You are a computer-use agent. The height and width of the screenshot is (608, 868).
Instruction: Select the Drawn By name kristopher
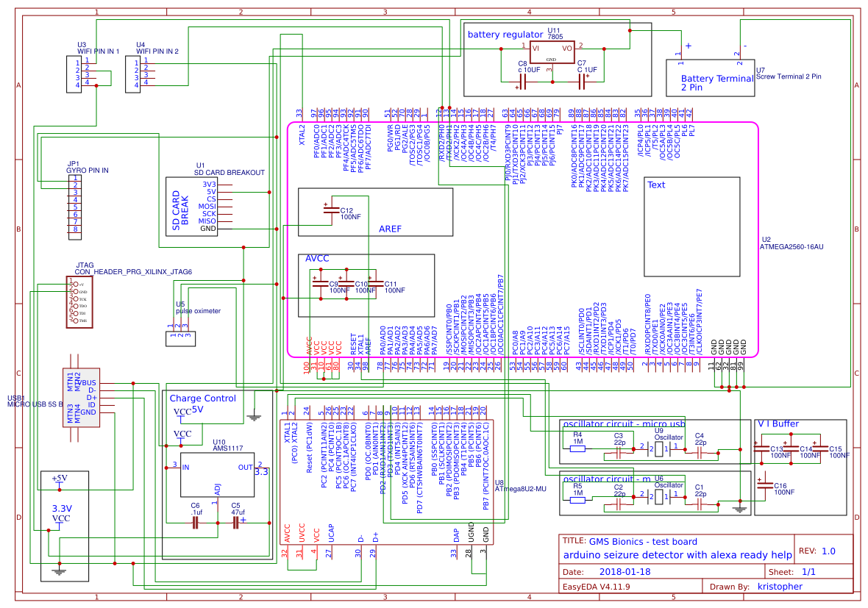pyautogui.click(x=781, y=587)
